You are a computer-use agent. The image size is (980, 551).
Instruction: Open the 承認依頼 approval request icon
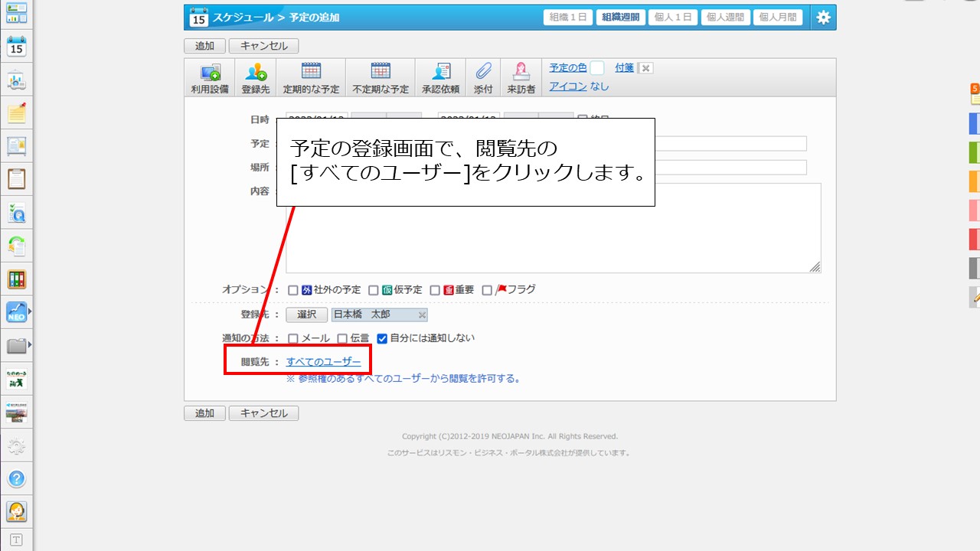pyautogui.click(x=440, y=72)
